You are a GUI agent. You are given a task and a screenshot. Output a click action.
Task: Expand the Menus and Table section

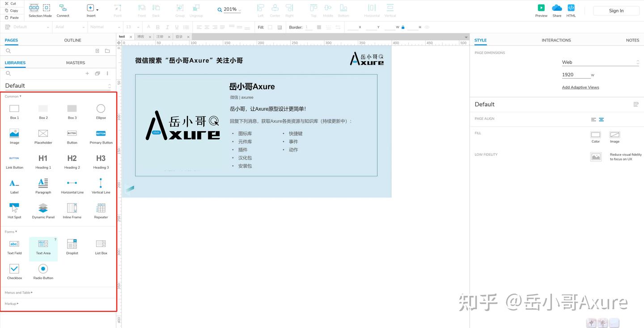point(19,293)
